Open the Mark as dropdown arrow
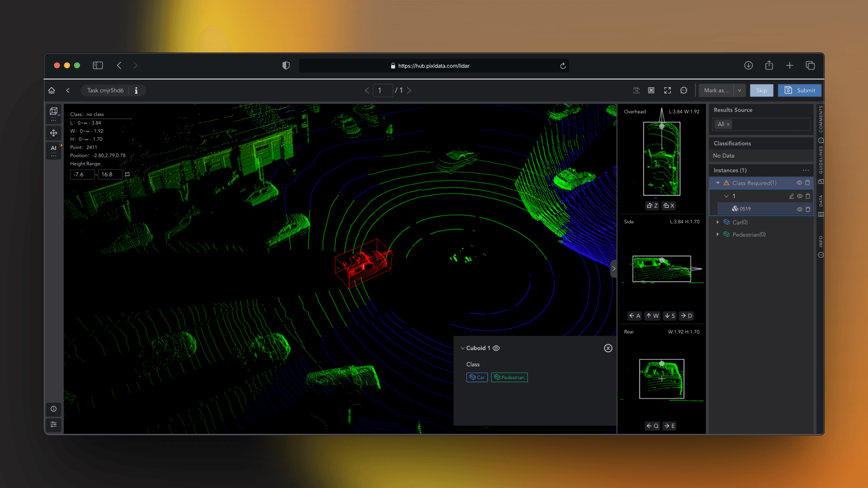868x488 pixels. point(740,90)
